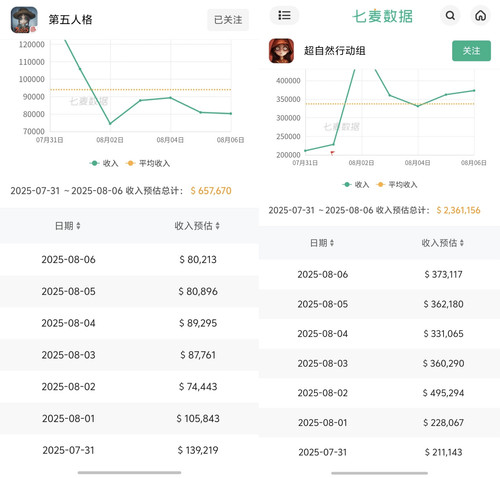Click the $ 89,295 revenue cell

198,323
